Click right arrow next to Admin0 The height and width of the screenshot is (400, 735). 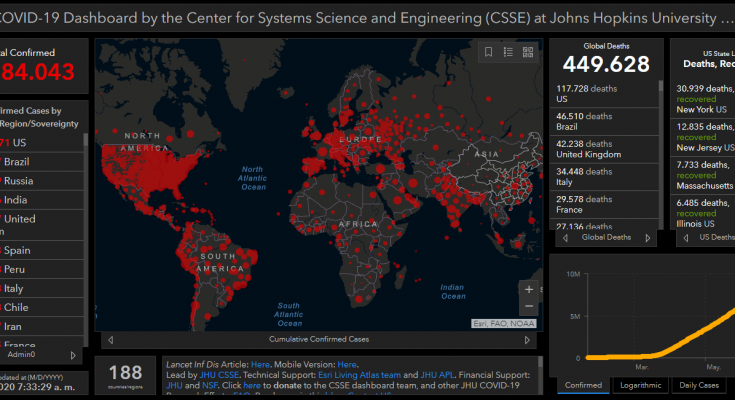(73, 355)
